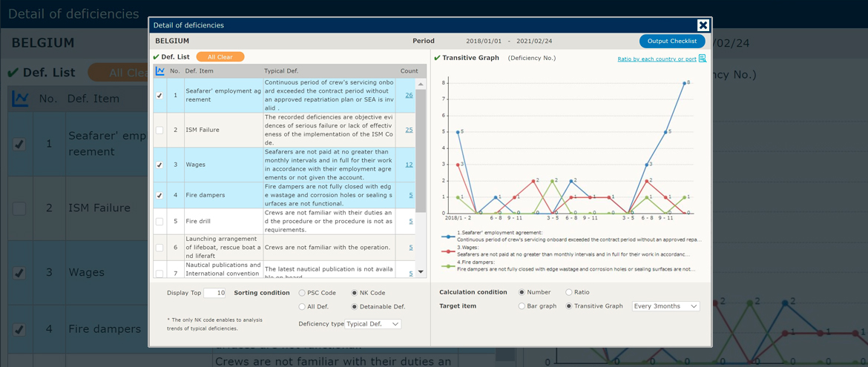Check ISM Failure checkbox in the background window

pyautogui.click(x=19, y=208)
